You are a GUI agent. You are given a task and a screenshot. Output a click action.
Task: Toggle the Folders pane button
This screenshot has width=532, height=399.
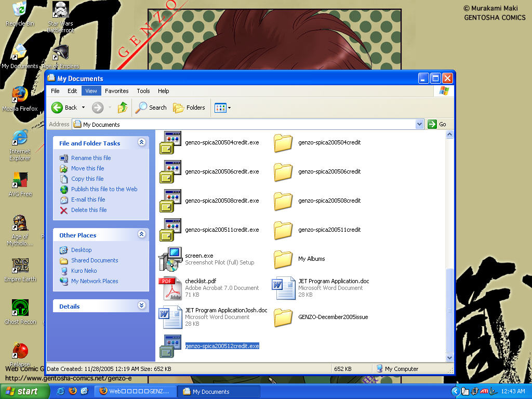189,108
